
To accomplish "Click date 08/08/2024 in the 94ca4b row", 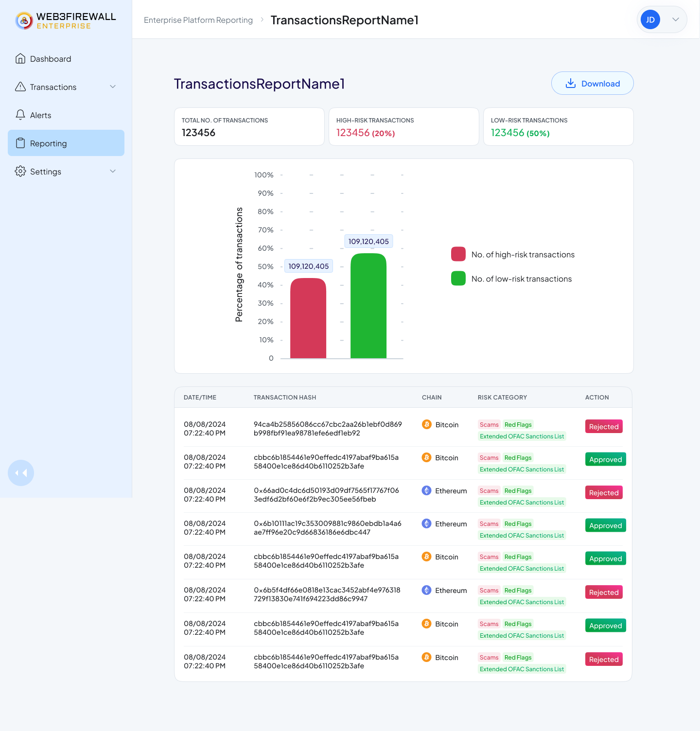I will 205,424.
